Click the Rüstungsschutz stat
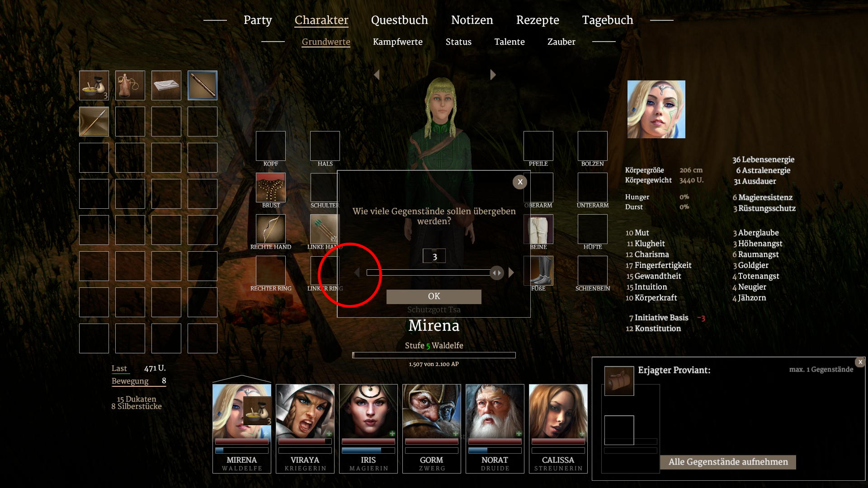The width and height of the screenshot is (868, 488). 764,208
